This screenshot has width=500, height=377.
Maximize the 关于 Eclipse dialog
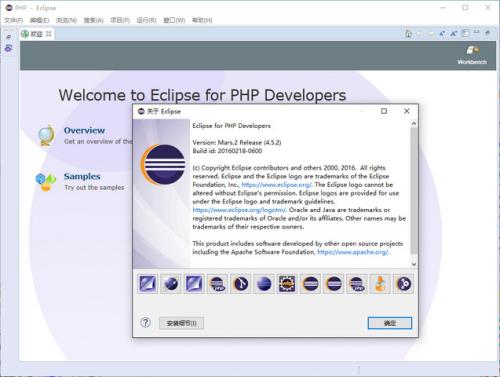(384, 111)
